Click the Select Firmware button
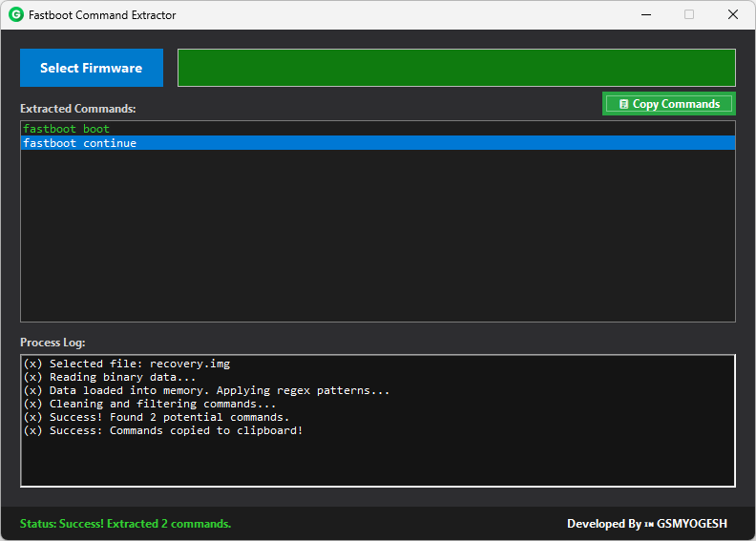Viewport: 756px width, 541px height. [x=92, y=68]
